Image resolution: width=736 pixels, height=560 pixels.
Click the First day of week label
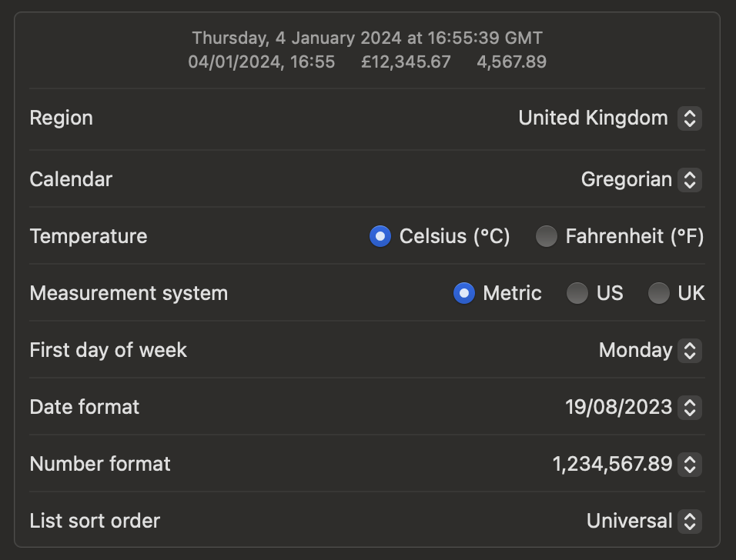point(109,351)
